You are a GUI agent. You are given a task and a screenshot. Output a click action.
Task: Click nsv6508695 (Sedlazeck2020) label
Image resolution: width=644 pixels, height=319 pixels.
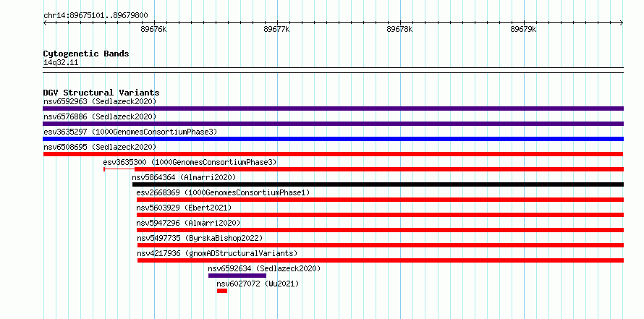(x=100, y=147)
